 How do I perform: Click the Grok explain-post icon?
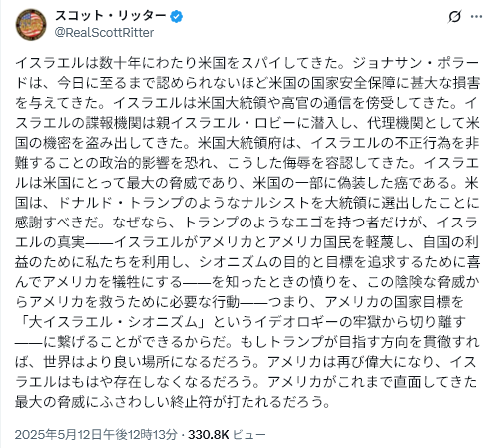(454, 16)
